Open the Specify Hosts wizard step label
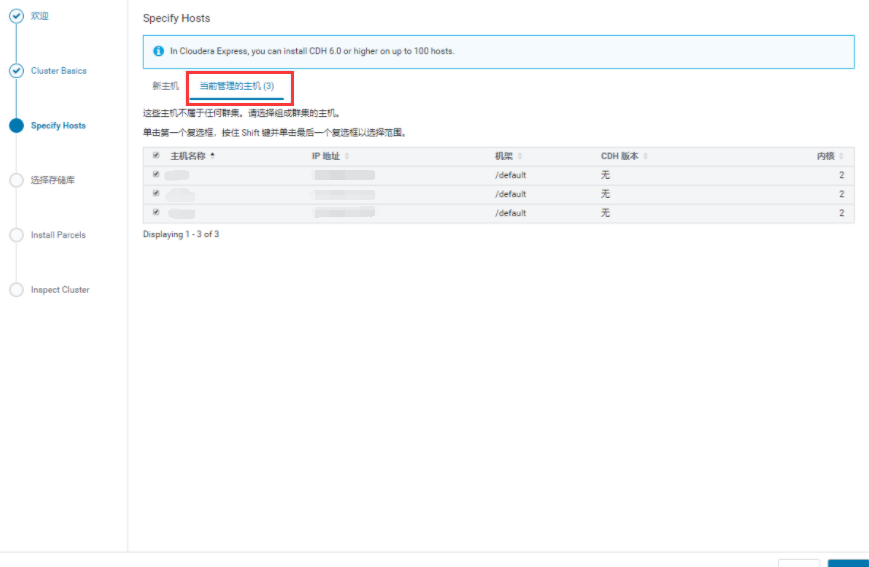The image size is (869, 567). click(x=58, y=126)
